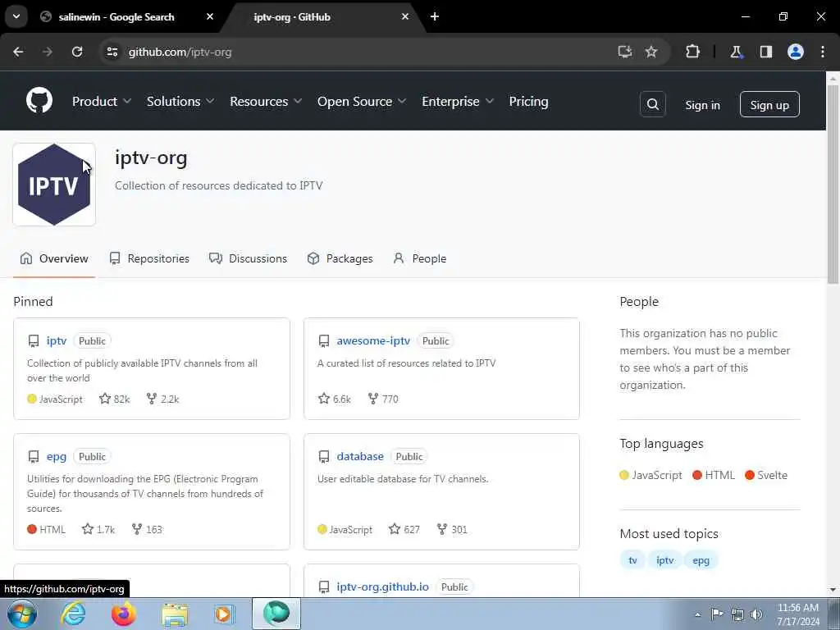Image resolution: width=840 pixels, height=630 pixels.
Task: Filter by JavaScript in Top languages
Action: click(651, 475)
